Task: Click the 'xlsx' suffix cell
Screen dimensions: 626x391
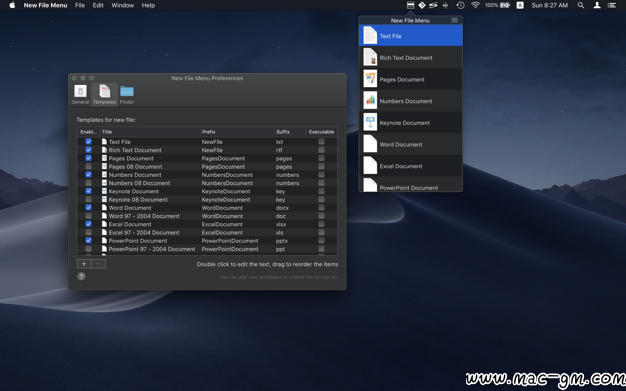Action: 281,224
